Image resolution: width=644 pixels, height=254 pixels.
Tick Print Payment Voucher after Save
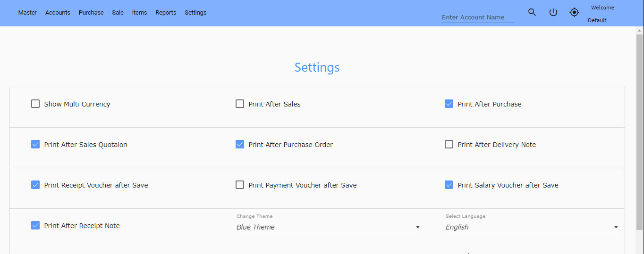240,185
